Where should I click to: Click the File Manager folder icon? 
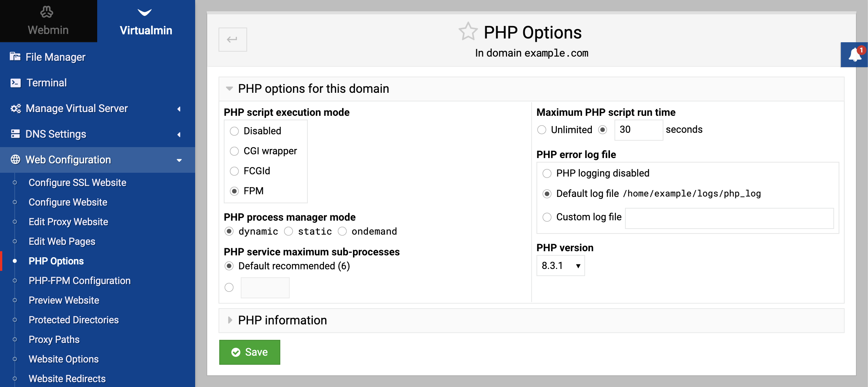click(x=15, y=57)
